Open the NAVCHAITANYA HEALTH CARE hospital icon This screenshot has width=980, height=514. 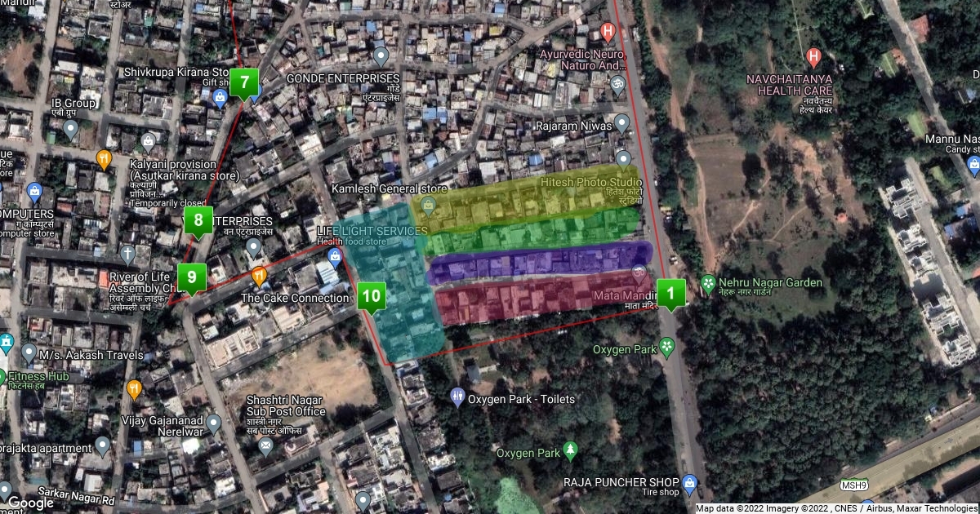[813, 57]
